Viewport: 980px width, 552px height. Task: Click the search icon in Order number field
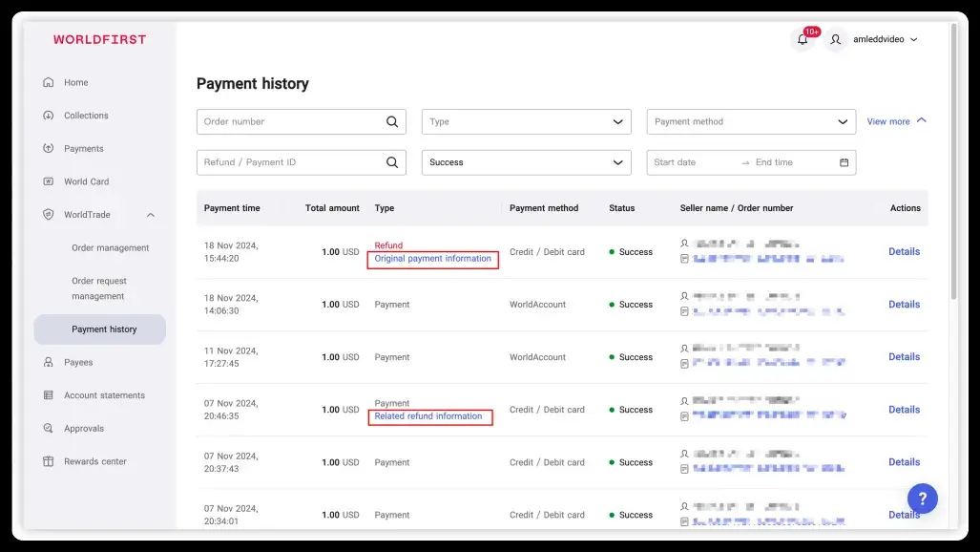(392, 122)
